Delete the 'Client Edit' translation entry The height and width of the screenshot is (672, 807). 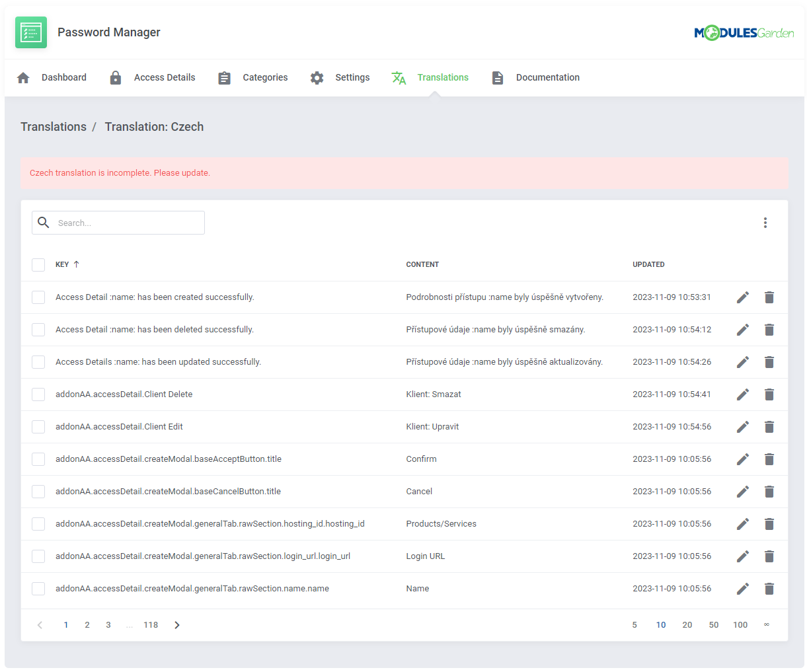click(769, 427)
